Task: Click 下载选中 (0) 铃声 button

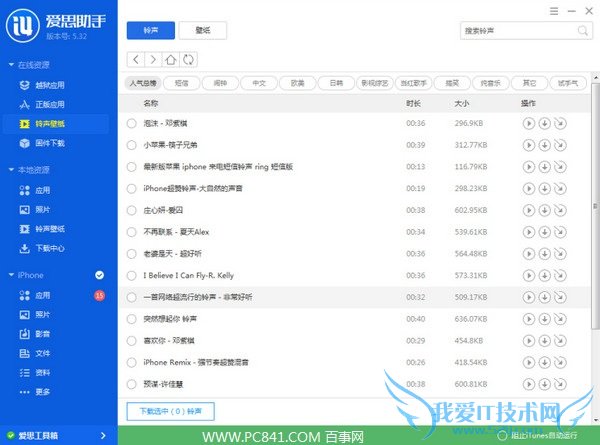Action: (x=170, y=411)
